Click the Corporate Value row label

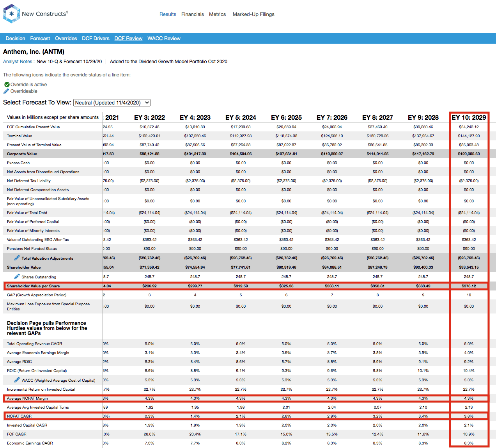tap(22, 154)
